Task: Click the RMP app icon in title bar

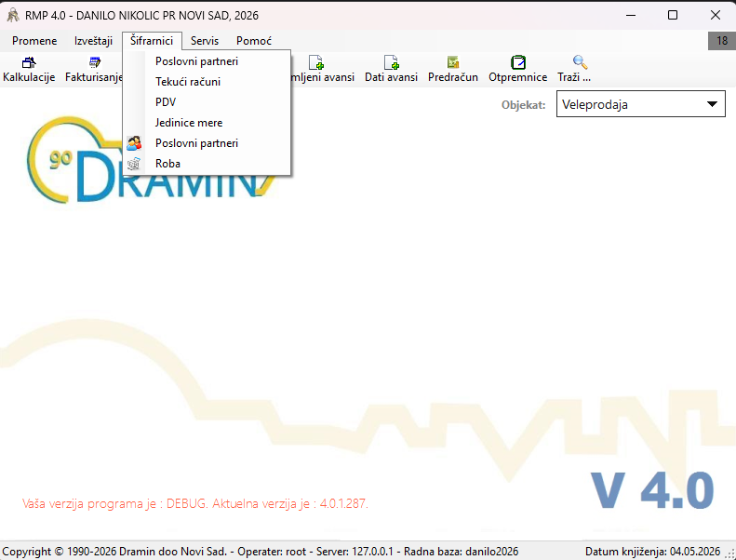Action: [x=13, y=15]
